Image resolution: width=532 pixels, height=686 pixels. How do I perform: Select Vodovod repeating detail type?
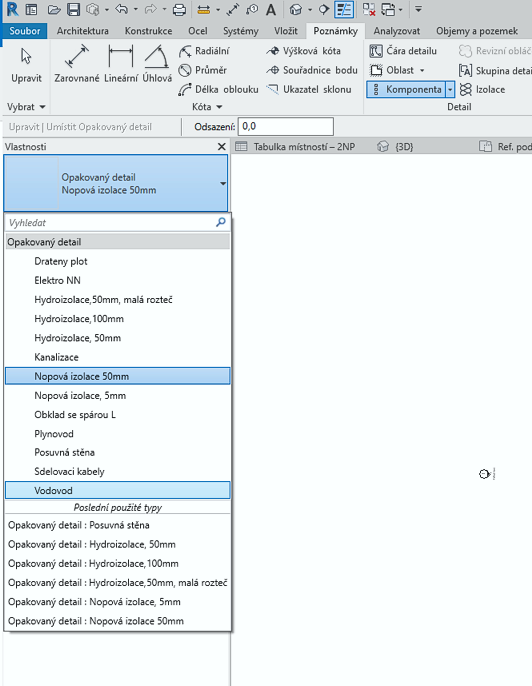tap(117, 490)
